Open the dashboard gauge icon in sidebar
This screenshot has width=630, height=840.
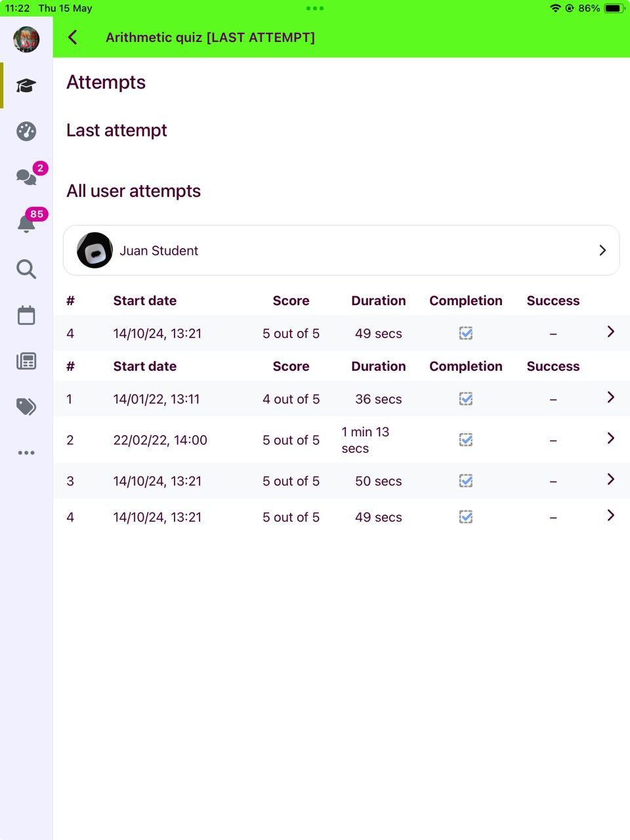point(26,131)
